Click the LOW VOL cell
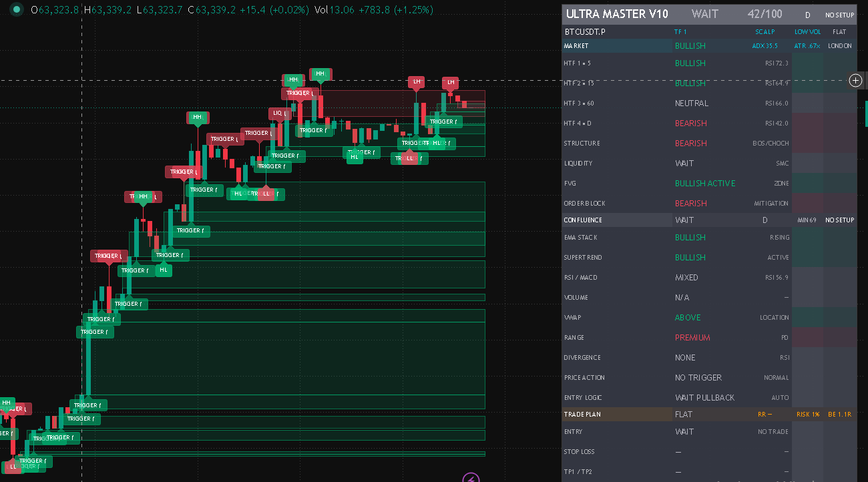The image size is (868, 482). click(808, 31)
